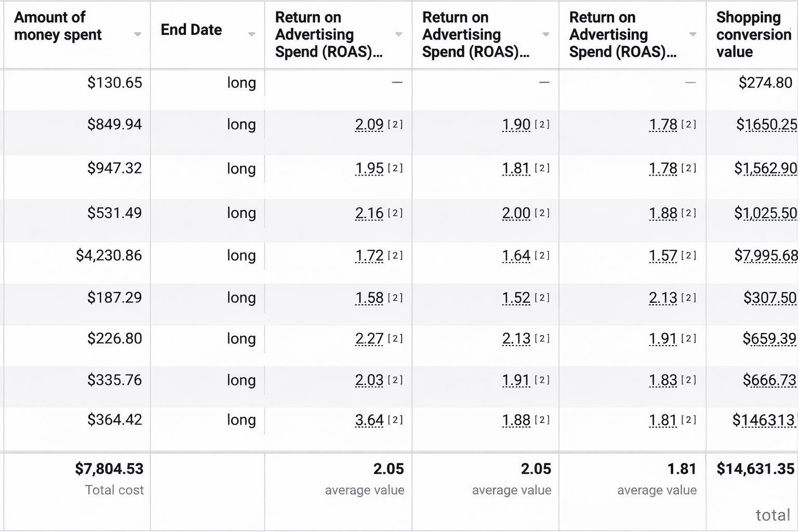Click the Shopping conversion value column header
The width and height of the screenshot is (798, 532).
(753, 34)
